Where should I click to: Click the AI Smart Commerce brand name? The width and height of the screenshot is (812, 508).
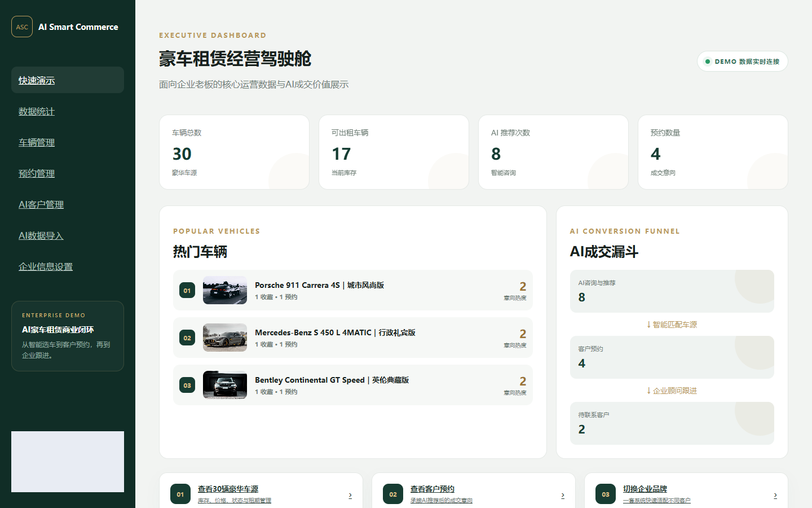click(x=78, y=27)
